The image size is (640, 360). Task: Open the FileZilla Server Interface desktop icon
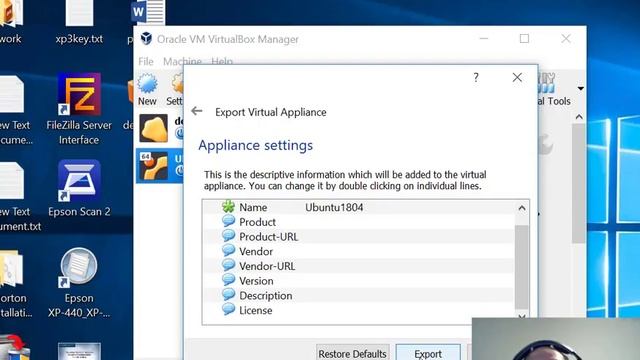click(79, 109)
